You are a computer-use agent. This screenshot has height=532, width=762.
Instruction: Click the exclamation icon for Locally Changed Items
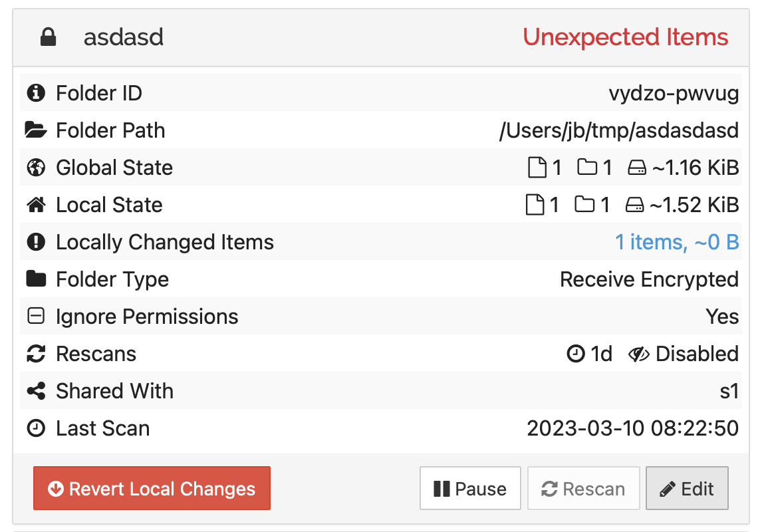(x=35, y=242)
